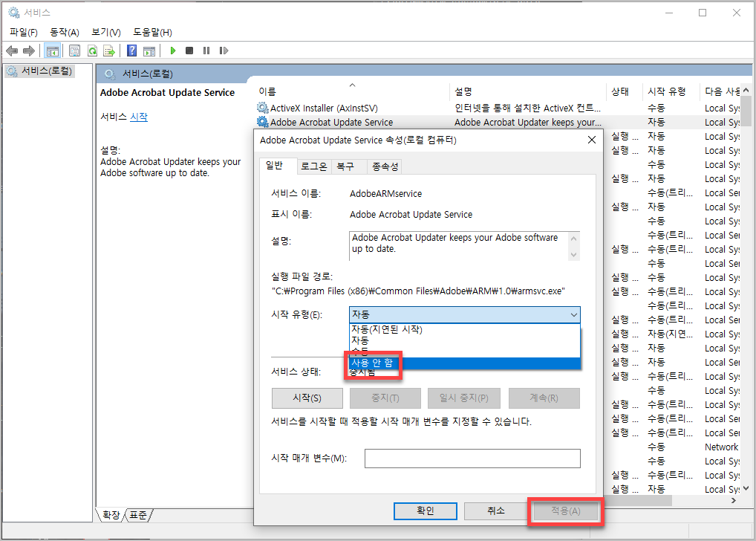Click the services list scroll-up arrow
756x541 pixels.
tap(746, 90)
